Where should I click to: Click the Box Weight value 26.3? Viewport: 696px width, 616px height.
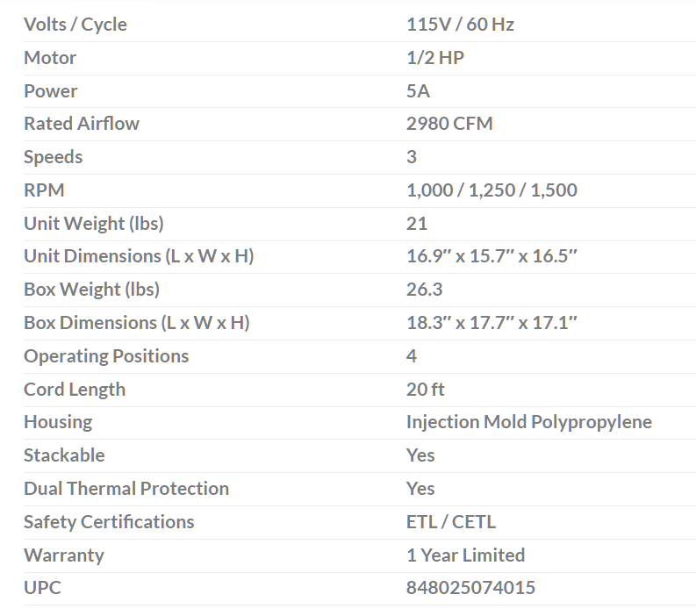[x=424, y=290]
